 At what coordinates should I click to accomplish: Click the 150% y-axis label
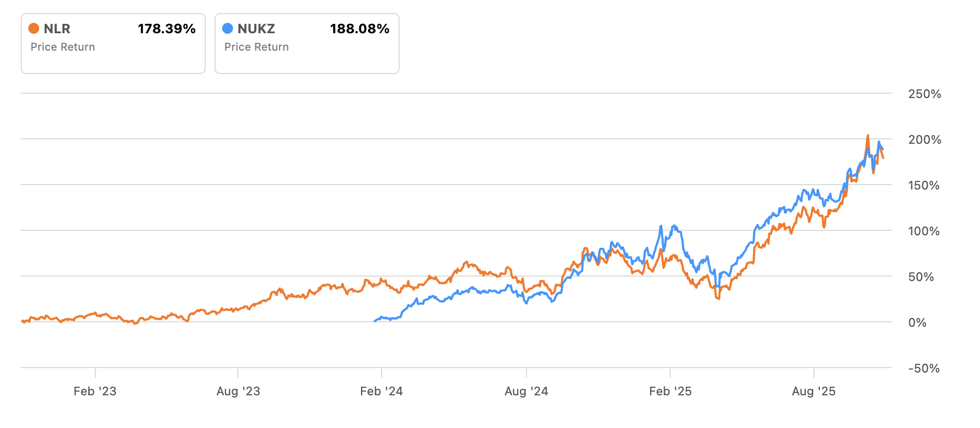(x=924, y=185)
